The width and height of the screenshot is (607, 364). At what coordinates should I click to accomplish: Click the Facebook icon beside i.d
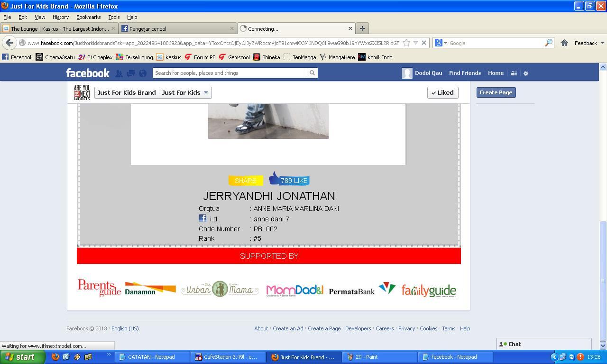[202, 218]
